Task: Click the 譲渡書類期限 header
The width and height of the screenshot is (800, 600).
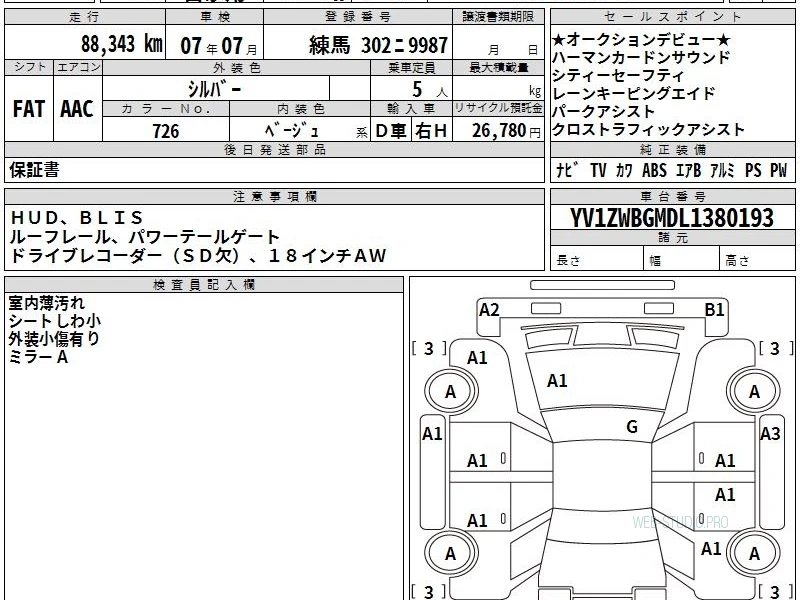Action: pyautogui.click(x=498, y=17)
